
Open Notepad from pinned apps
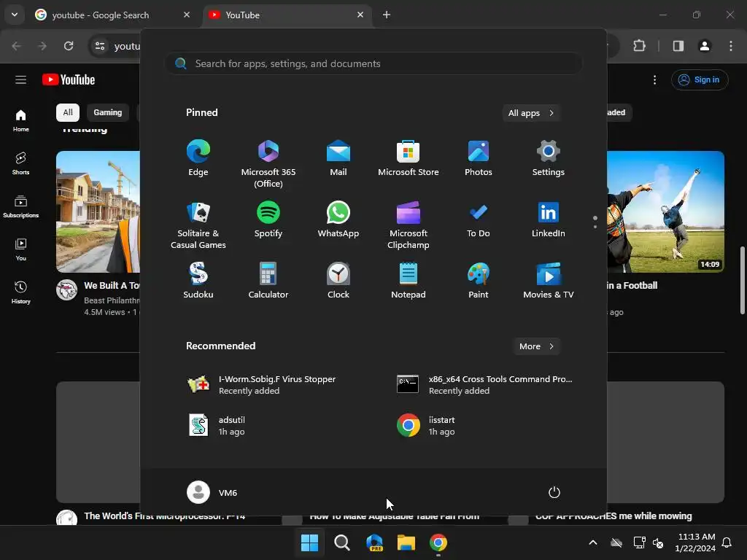(x=409, y=281)
